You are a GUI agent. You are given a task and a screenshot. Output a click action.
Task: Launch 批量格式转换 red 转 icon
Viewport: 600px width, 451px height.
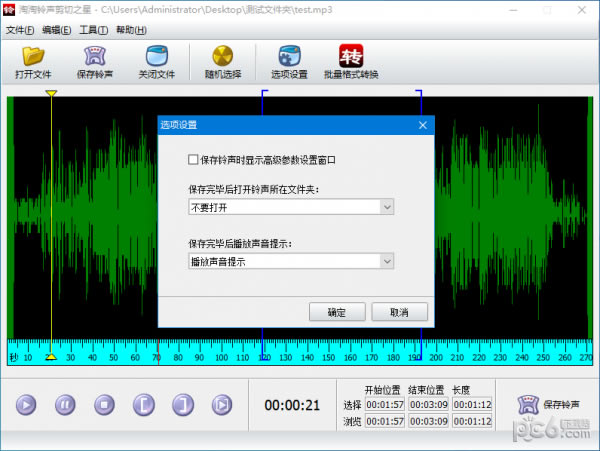(351, 56)
